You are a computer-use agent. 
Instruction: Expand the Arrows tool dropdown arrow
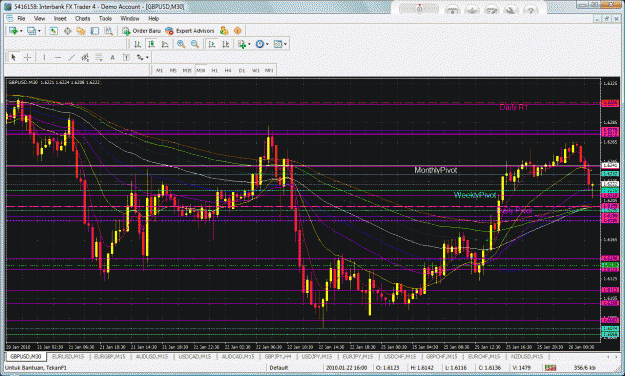[x=147, y=57]
